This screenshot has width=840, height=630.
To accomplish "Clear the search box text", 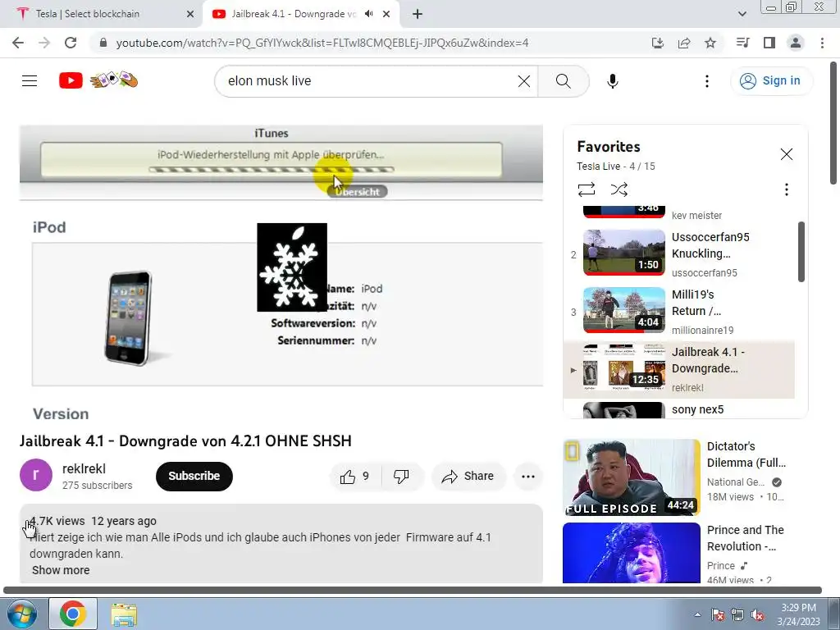I will pos(524,81).
